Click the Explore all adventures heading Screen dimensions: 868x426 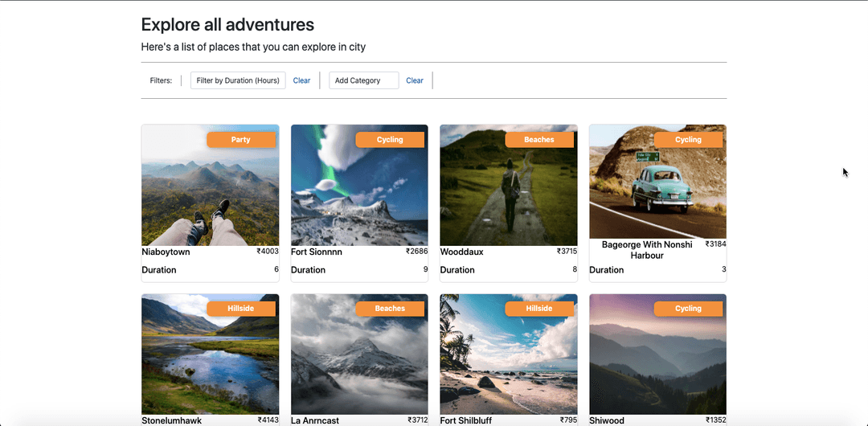pyautogui.click(x=227, y=26)
